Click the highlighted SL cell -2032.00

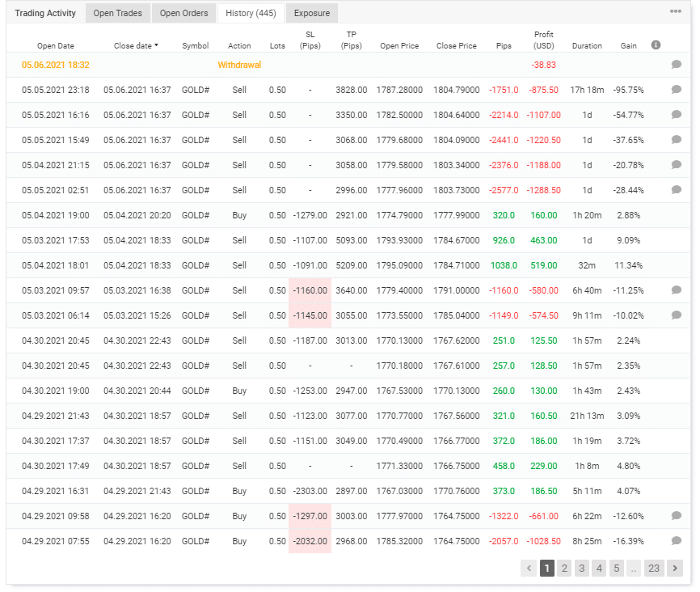tap(310, 541)
